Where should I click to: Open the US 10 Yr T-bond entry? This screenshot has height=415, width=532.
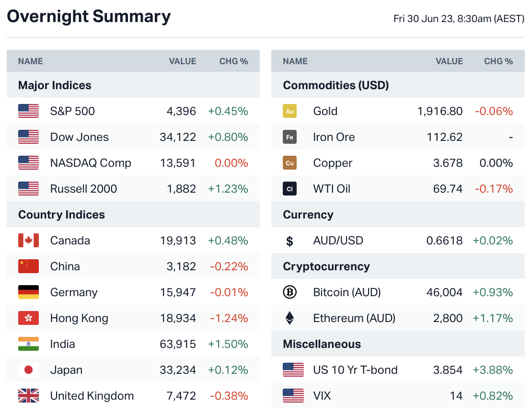click(x=355, y=370)
